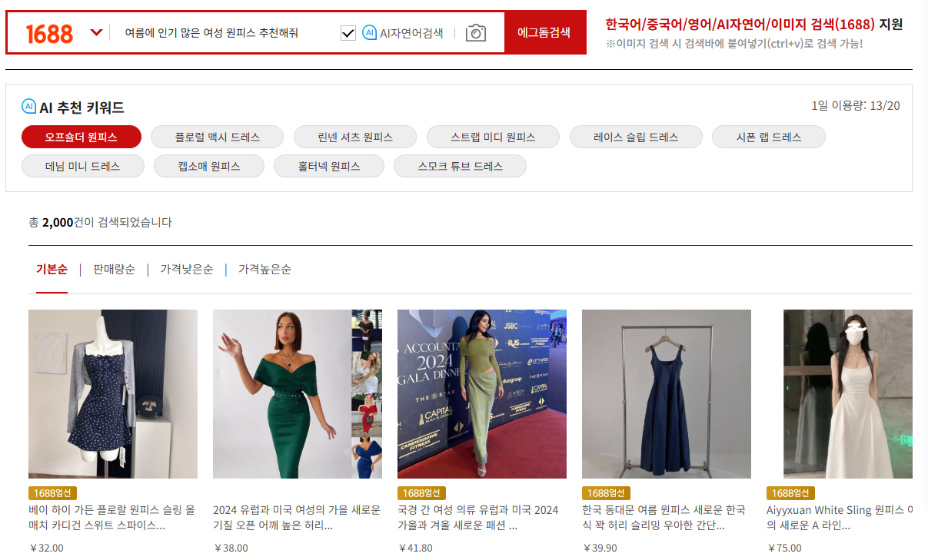928x560 pixels.
Task: Choose the 홀터넥 원피스 keyword
Action: (x=329, y=166)
